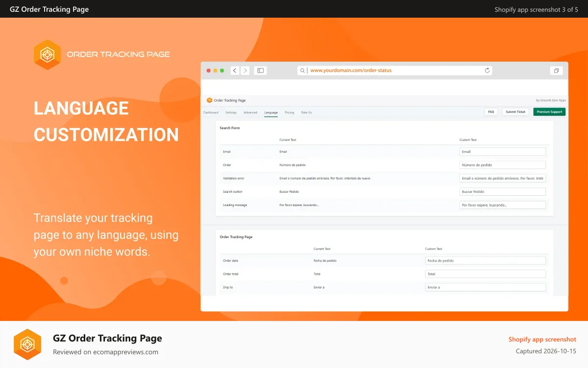Click the "Loading message" row label

(x=235, y=205)
